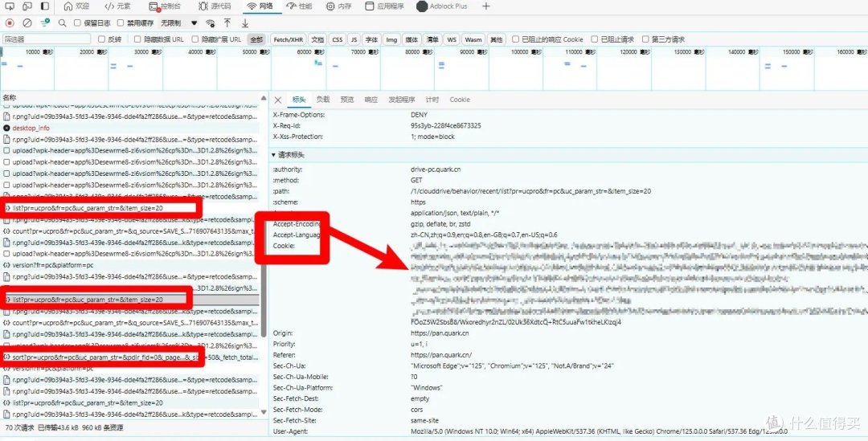Click the 筛选器 filter input
This screenshot has width=868, height=441.
point(47,39)
